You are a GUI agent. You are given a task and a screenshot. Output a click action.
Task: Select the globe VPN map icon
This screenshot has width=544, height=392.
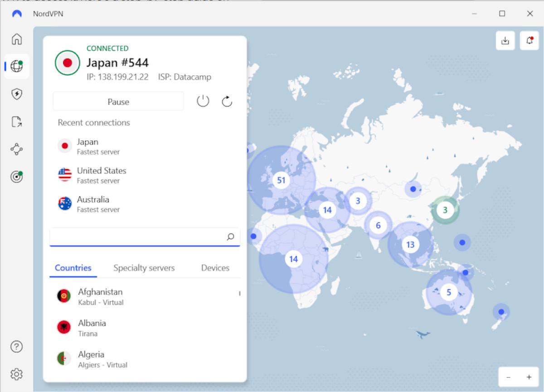(x=17, y=66)
